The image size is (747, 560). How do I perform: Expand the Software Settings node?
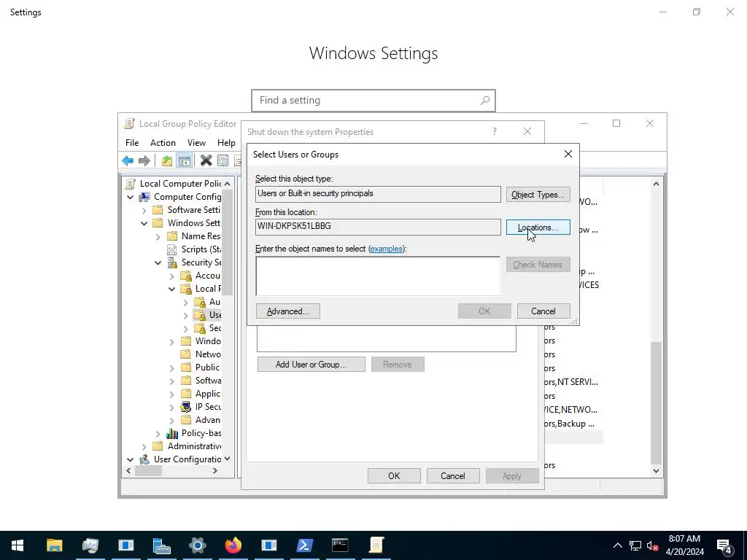(x=144, y=210)
